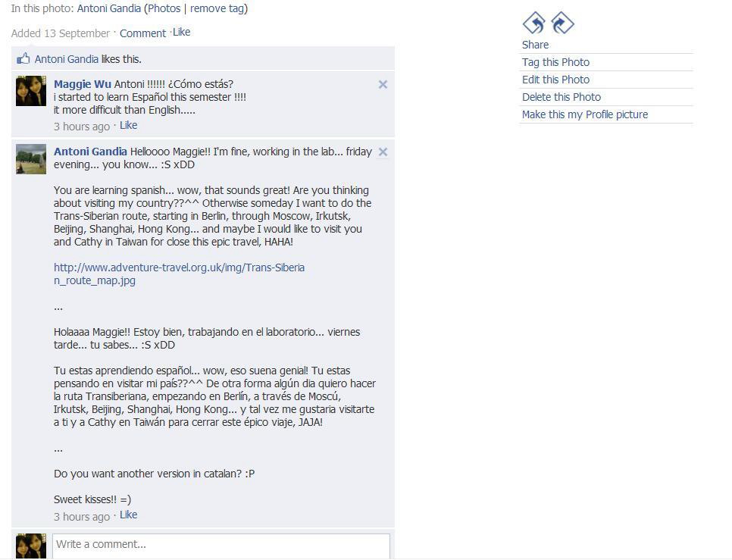
Task: Delete Maggie Wu's comment with X
Action: click(383, 84)
